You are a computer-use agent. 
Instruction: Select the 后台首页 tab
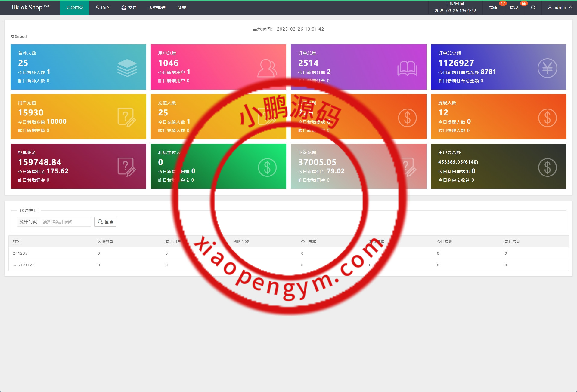click(74, 8)
